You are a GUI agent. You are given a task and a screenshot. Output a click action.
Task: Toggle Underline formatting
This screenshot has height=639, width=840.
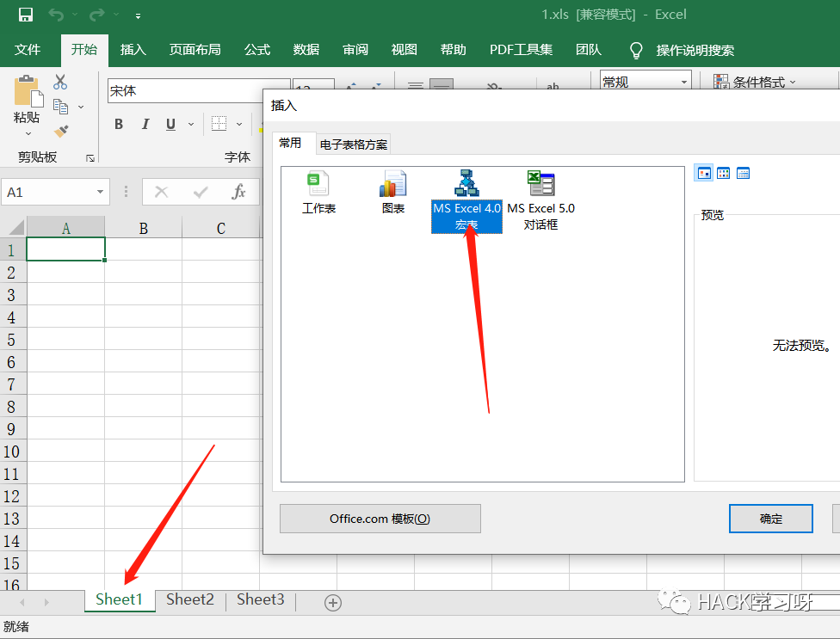point(171,124)
